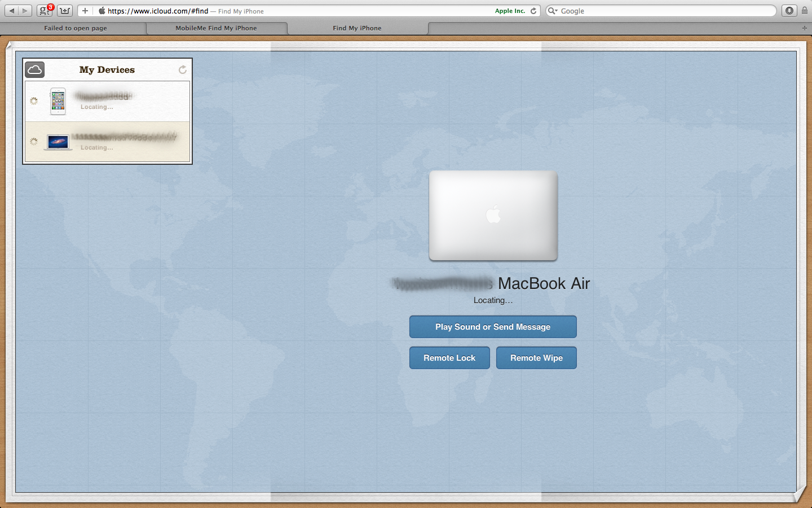Click the Safari forward arrow button
Viewport: 812px width, 508px height.
click(25, 11)
